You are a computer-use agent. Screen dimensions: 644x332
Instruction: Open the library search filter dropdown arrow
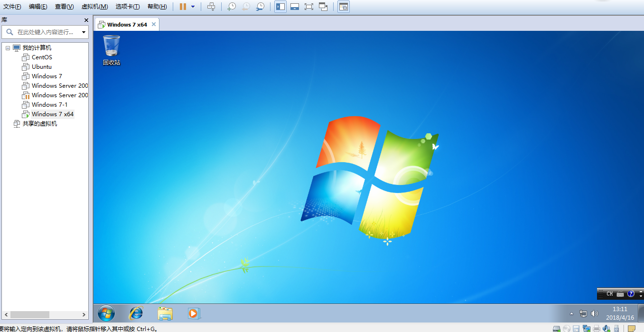(x=84, y=32)
